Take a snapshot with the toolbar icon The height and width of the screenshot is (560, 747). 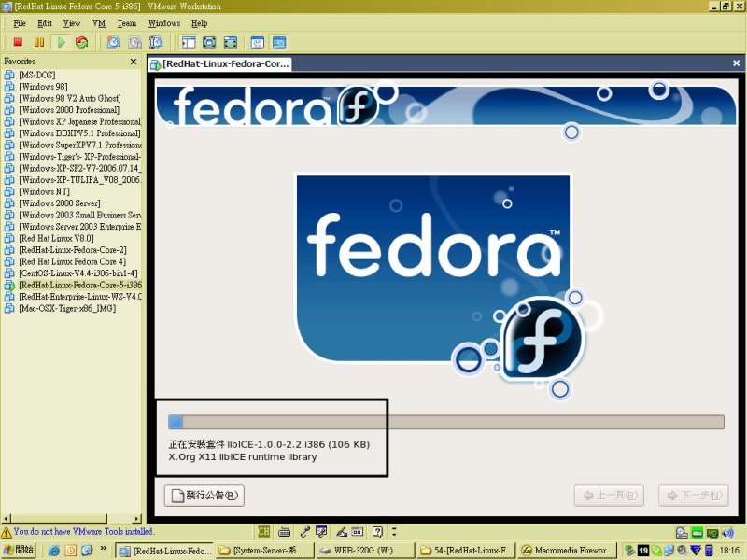113,42
